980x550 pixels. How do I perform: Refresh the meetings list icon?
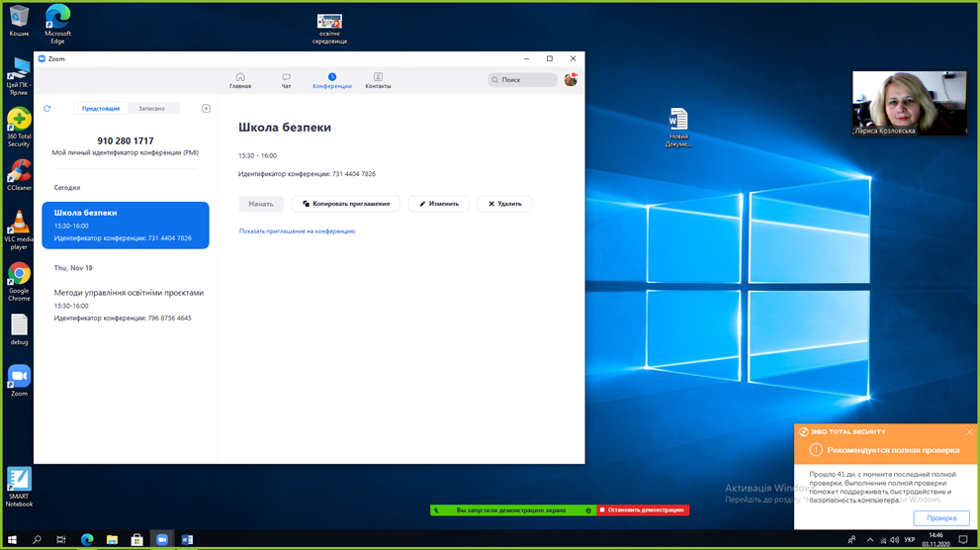tap(46, 108)
